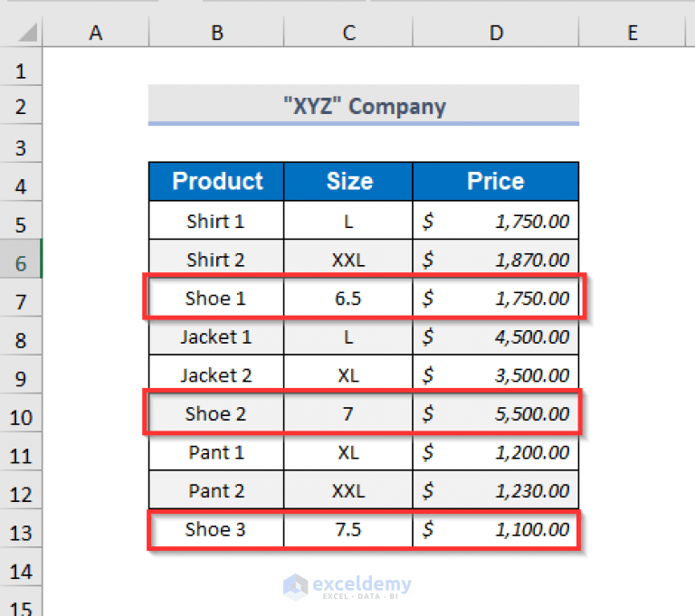Click size XXL for Pant 2
Viewport: 695px width, 616px height.
coord(348,490)
